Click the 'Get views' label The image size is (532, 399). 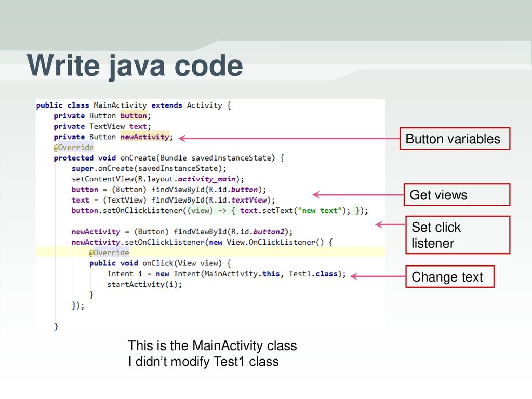click(457, 195)
